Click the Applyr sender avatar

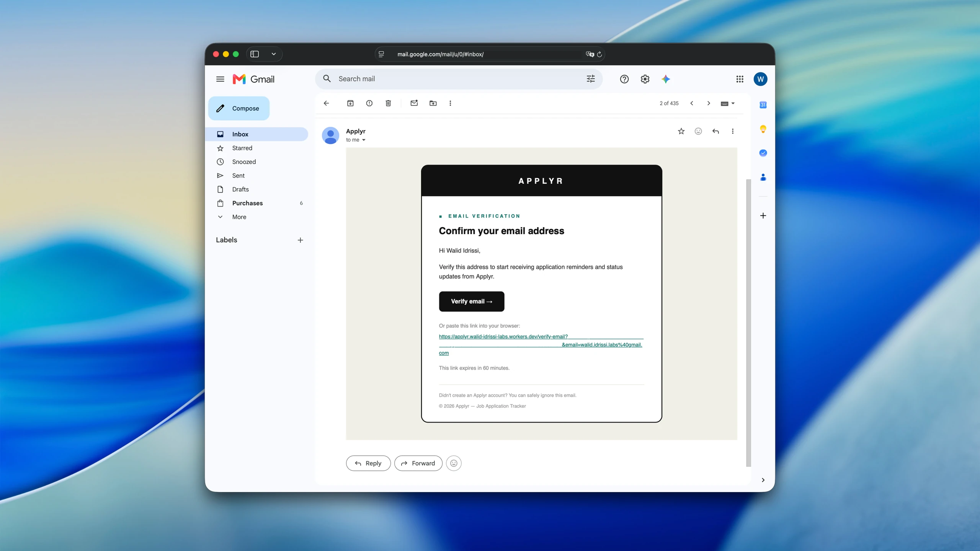click(x=330, y=135)
